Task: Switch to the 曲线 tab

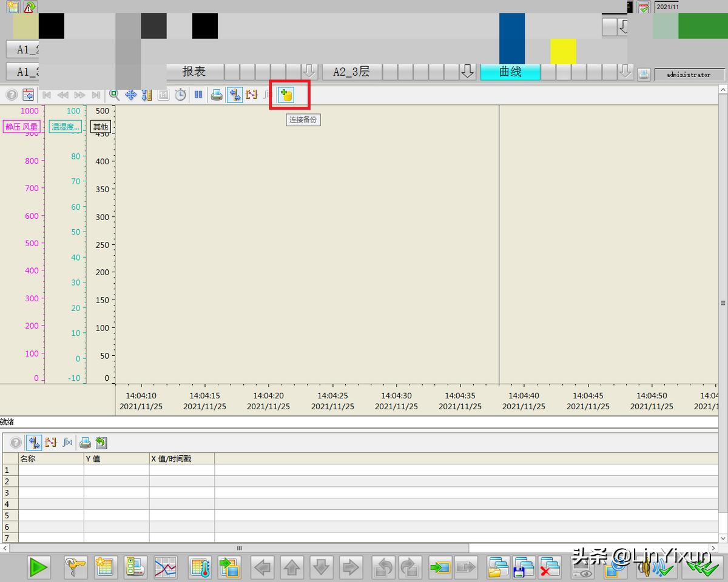Action: tap(510, 72)
